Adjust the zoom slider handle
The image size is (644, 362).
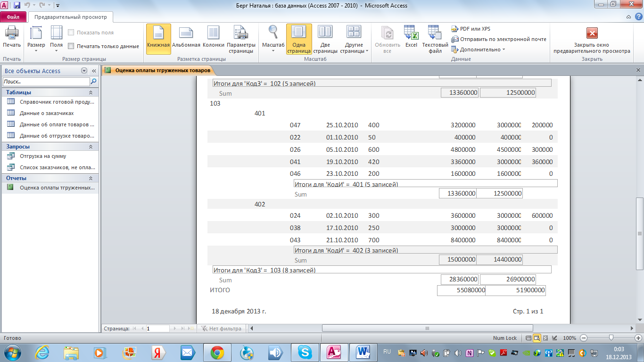[611, 338]
